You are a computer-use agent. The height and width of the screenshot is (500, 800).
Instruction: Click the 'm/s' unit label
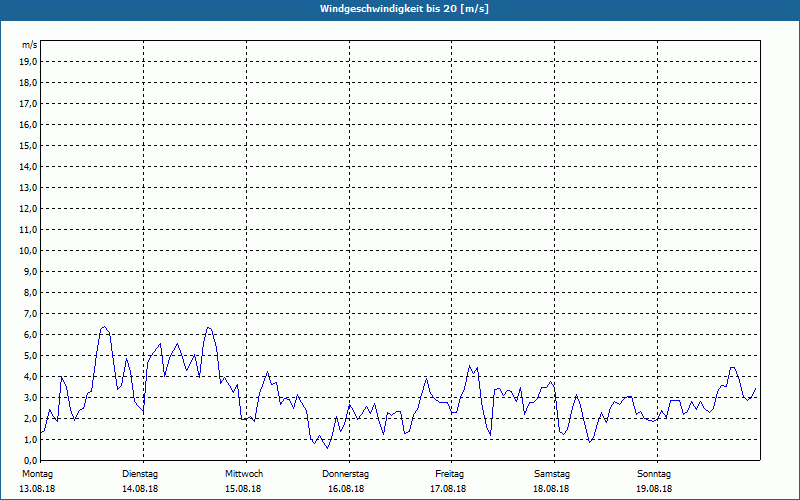tap(30, 45)
